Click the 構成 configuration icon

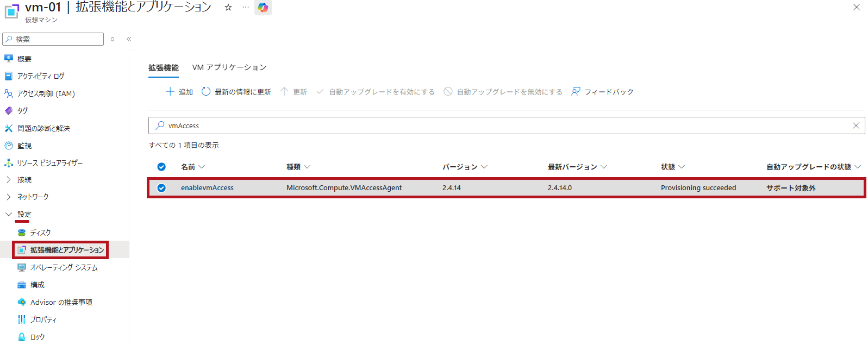point(22,285)
